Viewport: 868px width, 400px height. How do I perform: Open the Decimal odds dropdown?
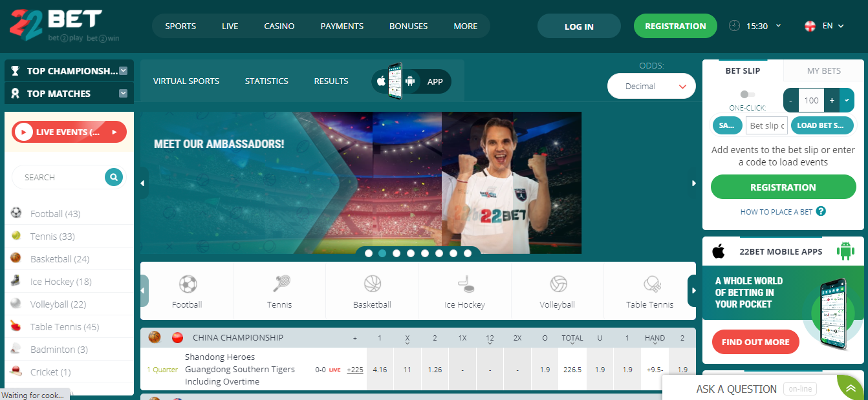click(651, 86)
